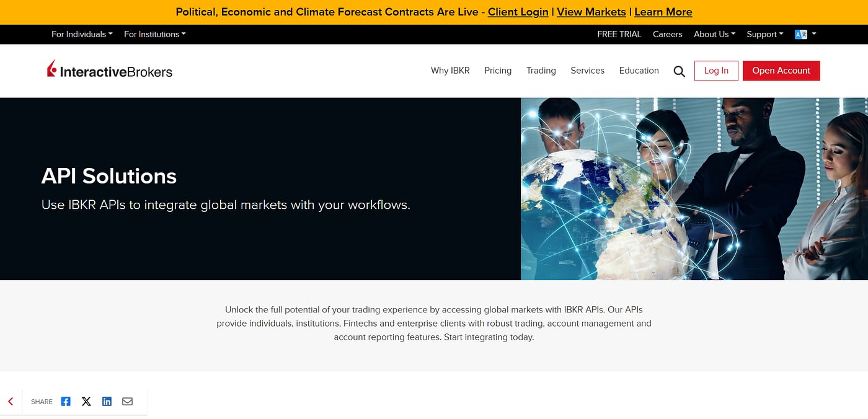Select Pricing in the main navigation

498,71
